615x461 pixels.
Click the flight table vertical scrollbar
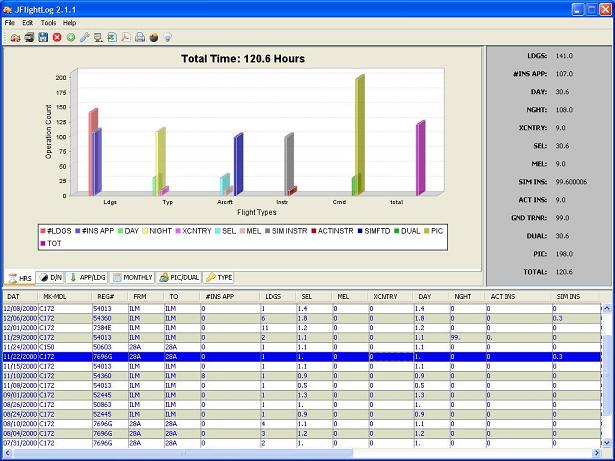point(605,380)
